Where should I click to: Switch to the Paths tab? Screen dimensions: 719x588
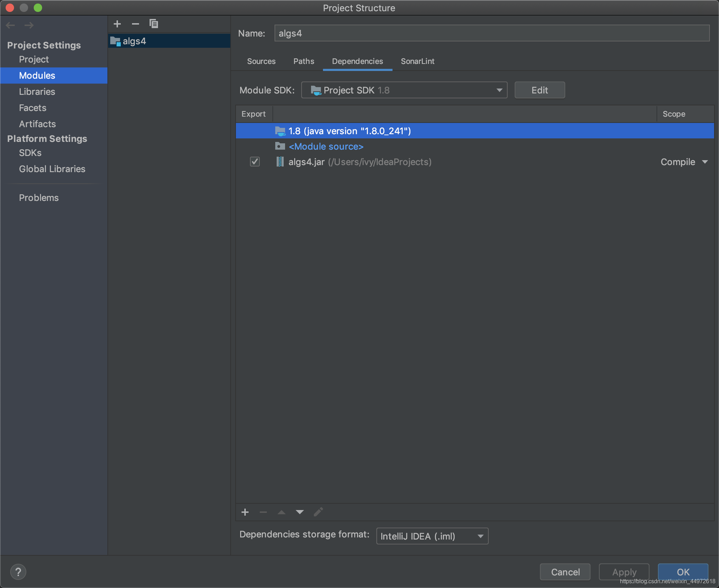[304, 61]
